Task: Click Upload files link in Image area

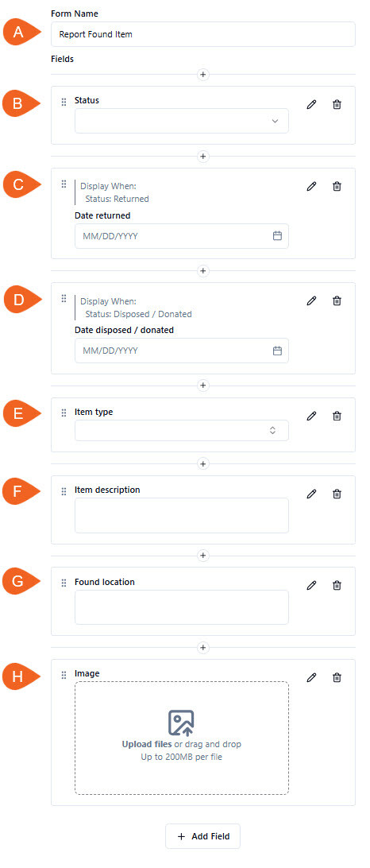Action: click(x=147, y=744)
